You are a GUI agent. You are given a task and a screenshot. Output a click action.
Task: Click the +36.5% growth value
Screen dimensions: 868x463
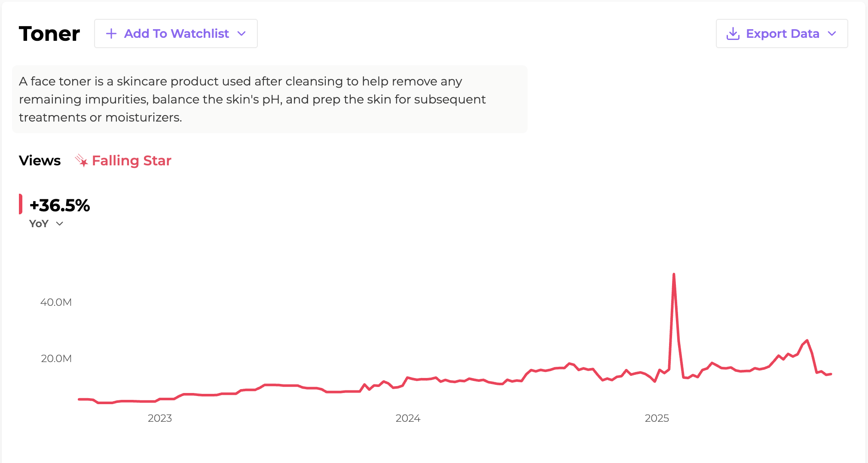60,205
